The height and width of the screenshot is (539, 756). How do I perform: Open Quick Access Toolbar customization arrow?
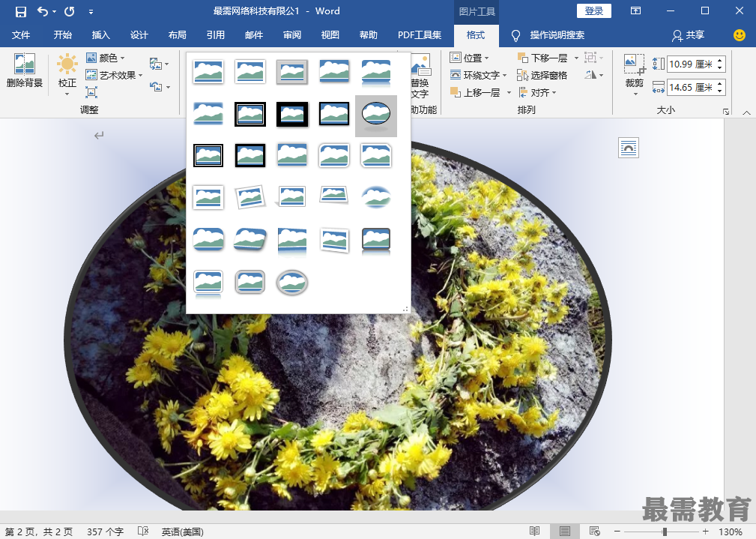(91, 12)
